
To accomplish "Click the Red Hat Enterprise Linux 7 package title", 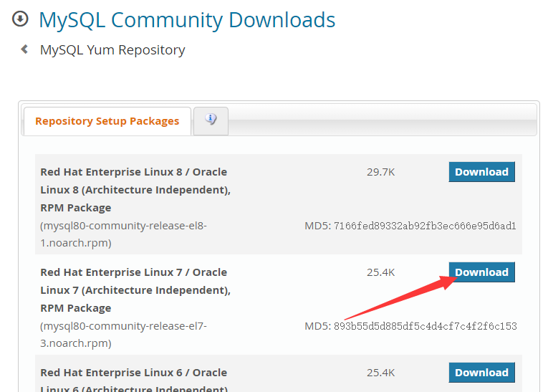I will tap(135, 290).
